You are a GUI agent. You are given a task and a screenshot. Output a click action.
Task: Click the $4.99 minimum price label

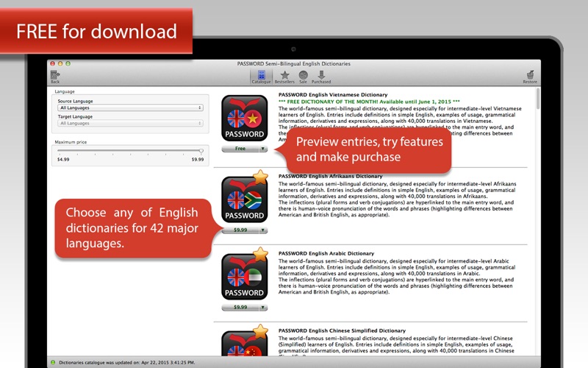pos(63,160)
